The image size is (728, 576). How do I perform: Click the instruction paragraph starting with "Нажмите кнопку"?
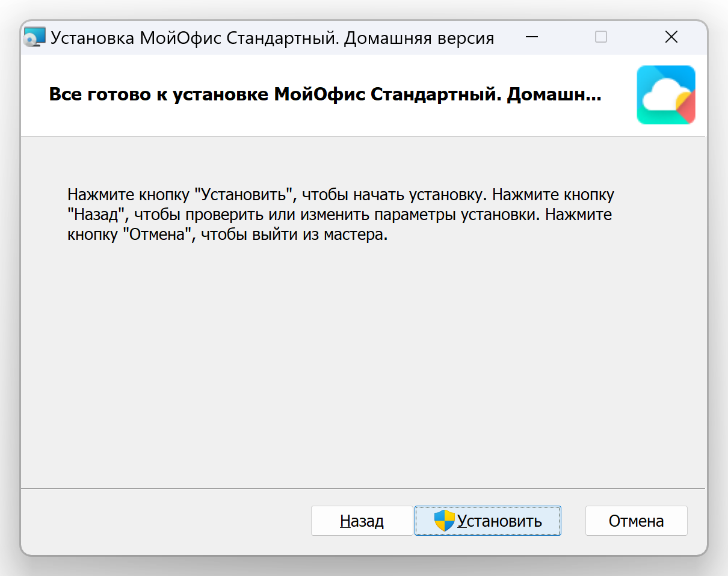[x=340, y=215]
